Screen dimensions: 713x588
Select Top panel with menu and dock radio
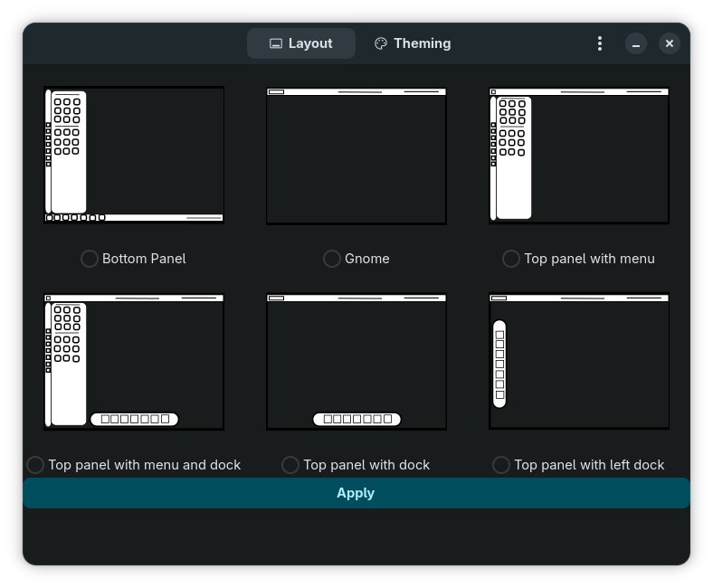(x=35, y=465)
